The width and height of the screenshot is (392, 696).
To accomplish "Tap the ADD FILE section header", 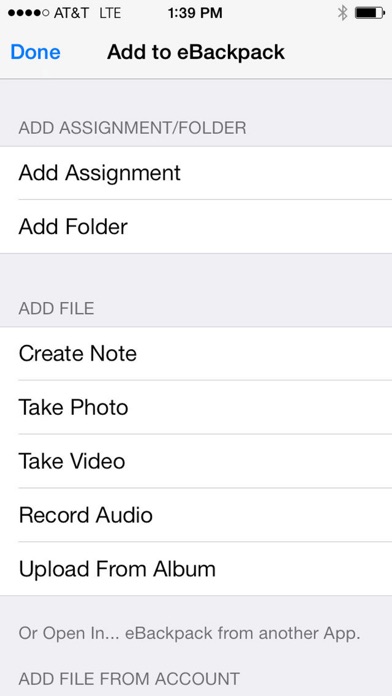I will 56,308.
